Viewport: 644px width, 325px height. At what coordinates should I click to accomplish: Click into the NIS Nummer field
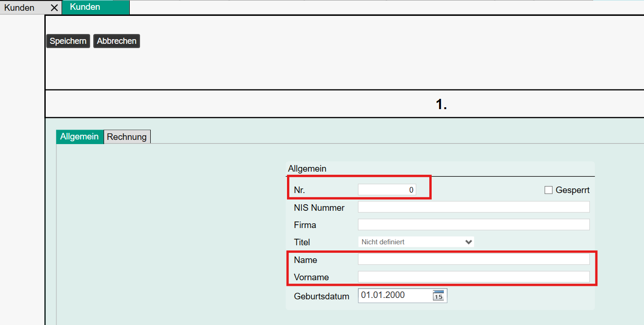click(x=473, y=207)
